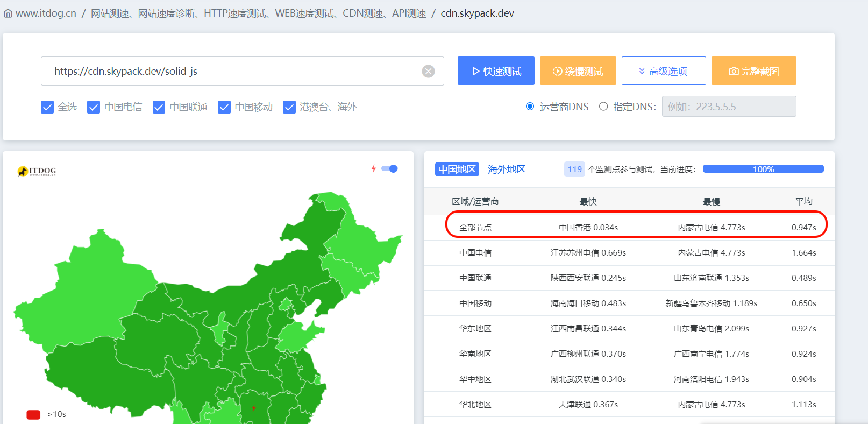Click the 最快 column header
Screen dimensions: 868x424
588,201
